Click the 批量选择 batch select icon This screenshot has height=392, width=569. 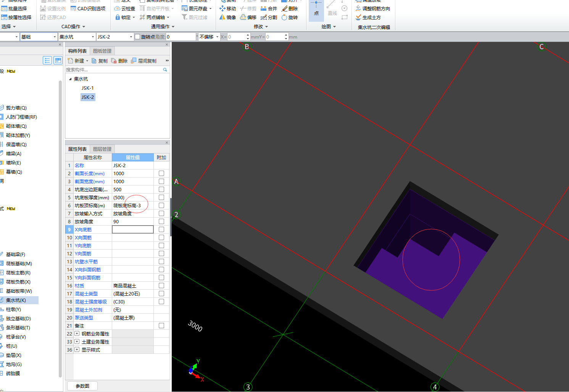click(4, 8)
